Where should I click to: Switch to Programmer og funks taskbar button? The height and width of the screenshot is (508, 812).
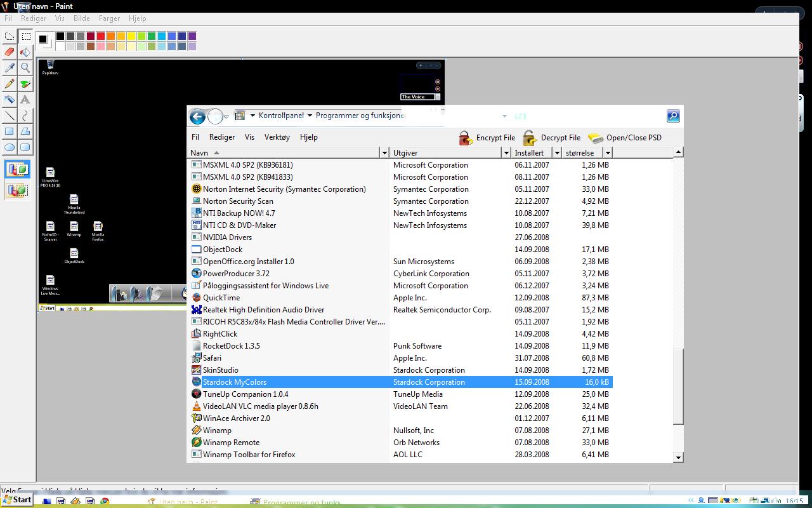pos(296,502)
